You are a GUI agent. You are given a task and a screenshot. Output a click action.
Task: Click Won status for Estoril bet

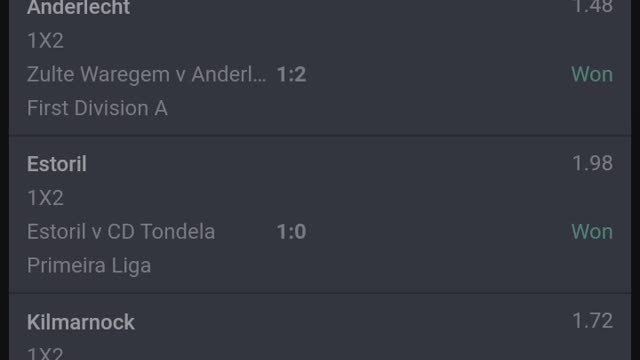coord(592,232)
